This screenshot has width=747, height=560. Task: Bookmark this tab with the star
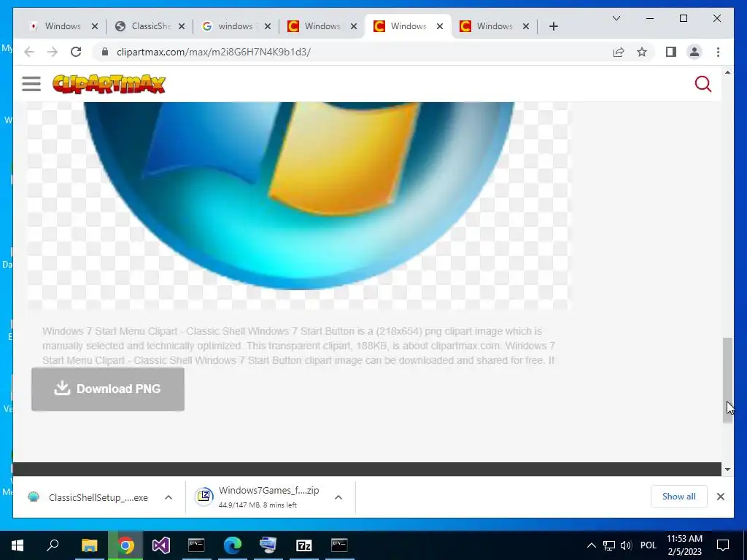(642, 52)
